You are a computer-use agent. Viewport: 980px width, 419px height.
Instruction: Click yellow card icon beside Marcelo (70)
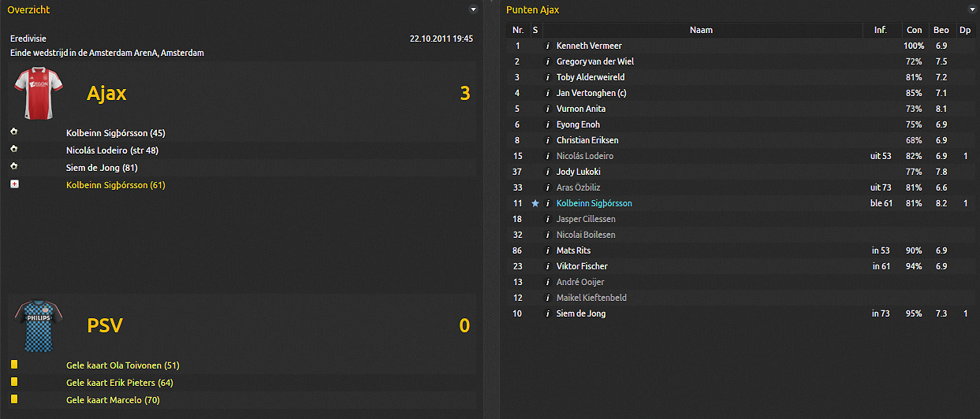[x=14, y=399]
